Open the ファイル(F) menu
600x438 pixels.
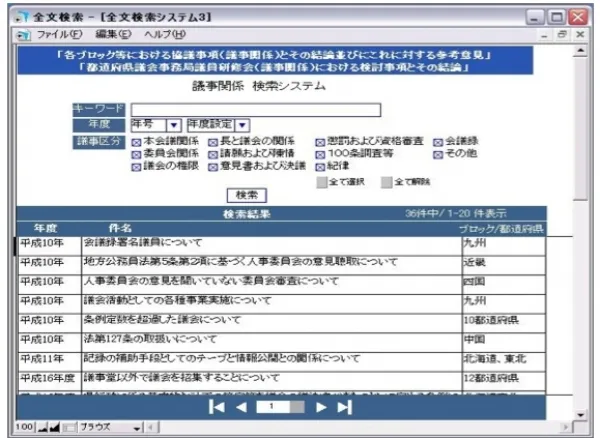(60, 35)
